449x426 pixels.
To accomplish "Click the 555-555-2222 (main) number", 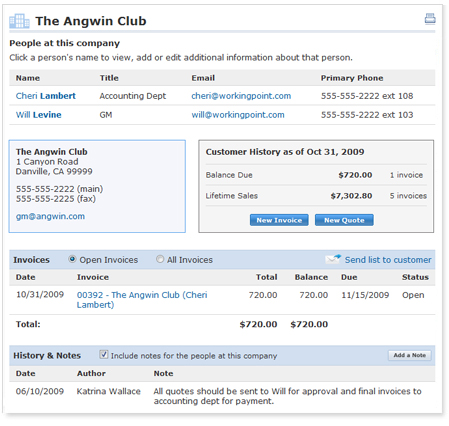I will point(59,189).
